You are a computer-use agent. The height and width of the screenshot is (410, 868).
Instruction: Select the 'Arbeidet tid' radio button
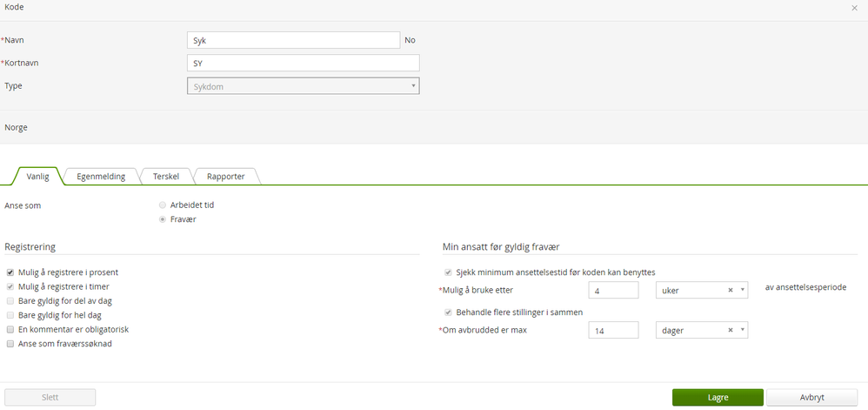pos(162,205)
